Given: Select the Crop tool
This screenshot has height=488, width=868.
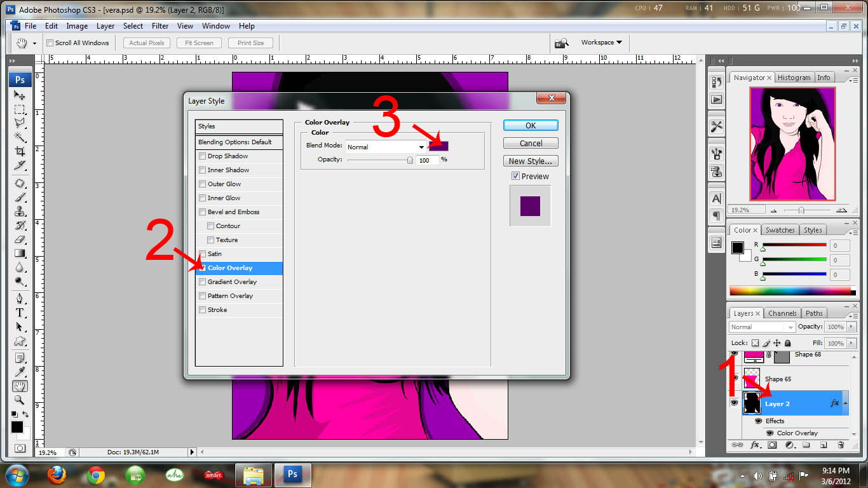Looking at the screenshot, I should [x=20, y=151].
